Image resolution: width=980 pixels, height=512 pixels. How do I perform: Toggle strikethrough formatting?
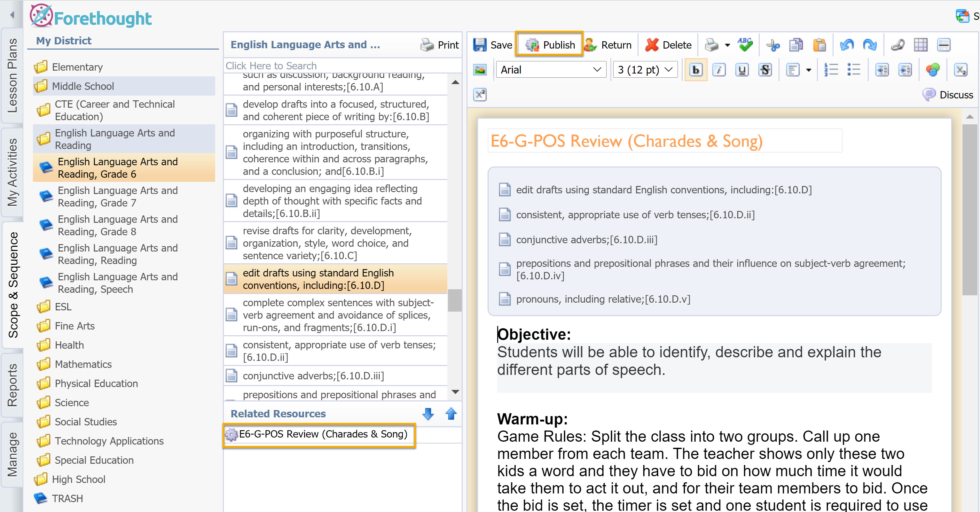765,70
